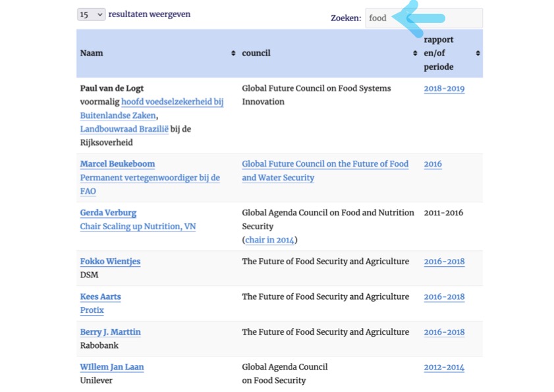The height and width of the screenshot is (392, 554).
Task: Open hoofd voedselzekerheid bij Buitenlandse Zaken link
Action: 152,109
